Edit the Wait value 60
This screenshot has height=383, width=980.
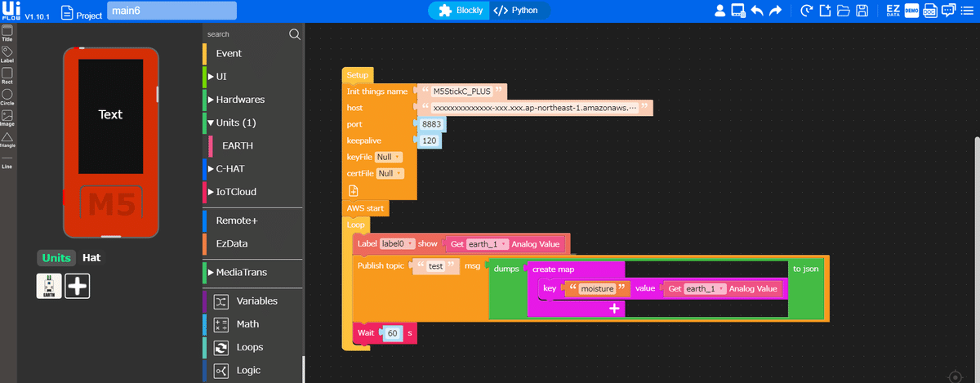click(x=392, y=333)
